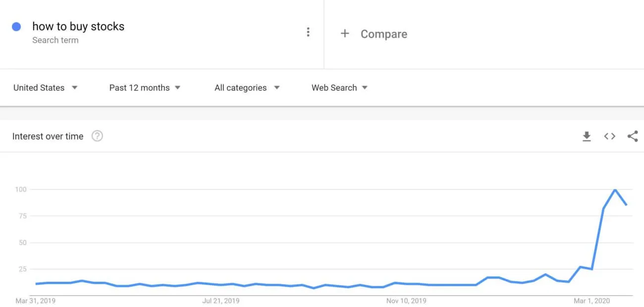The width and height of the screenshot is (644, 307).
Task: Open the embed code icon for the chart
Action: [x=610, y=136]
